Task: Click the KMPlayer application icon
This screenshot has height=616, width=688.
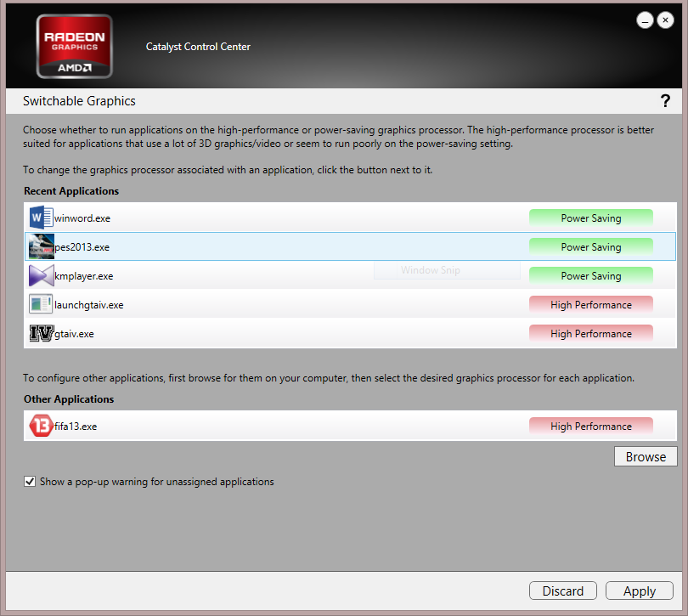Action: click(x=41, y=276)
